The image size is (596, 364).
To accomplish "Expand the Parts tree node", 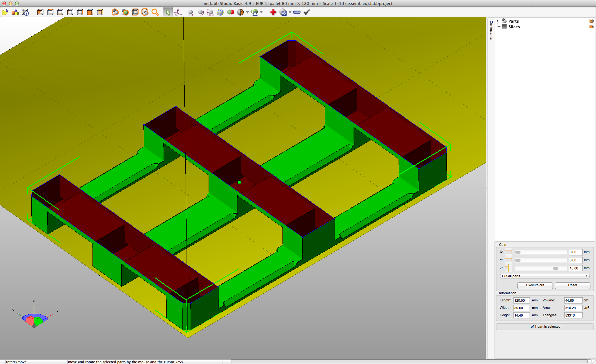I will (x=498, y=21).
